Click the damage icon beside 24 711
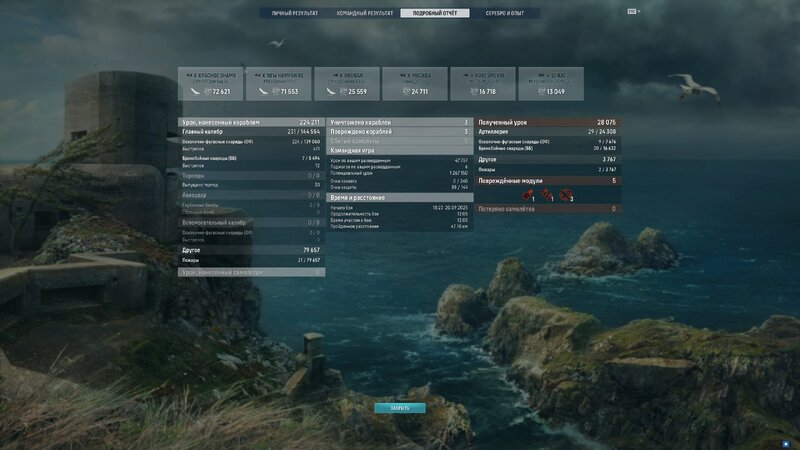This screenshot has height=450, width=800. point(407,91)
